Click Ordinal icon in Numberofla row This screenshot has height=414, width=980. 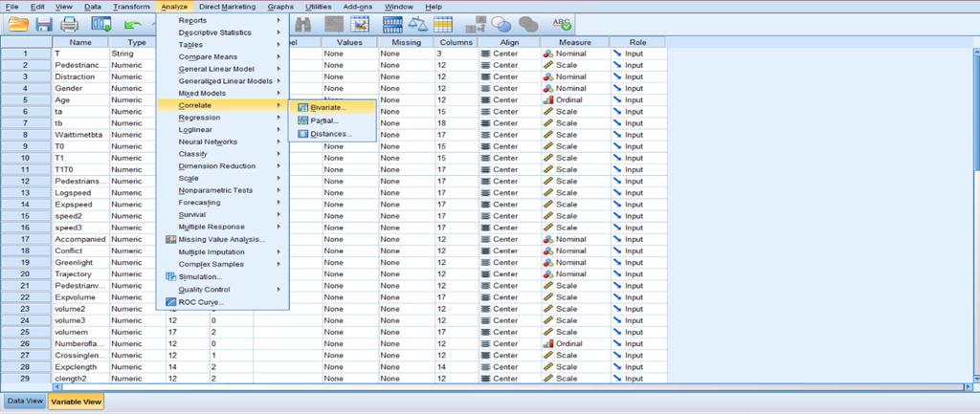548,343
